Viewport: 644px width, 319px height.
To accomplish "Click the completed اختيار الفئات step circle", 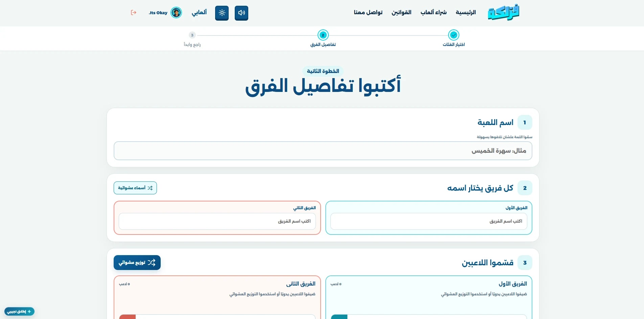I will point(454,35).
